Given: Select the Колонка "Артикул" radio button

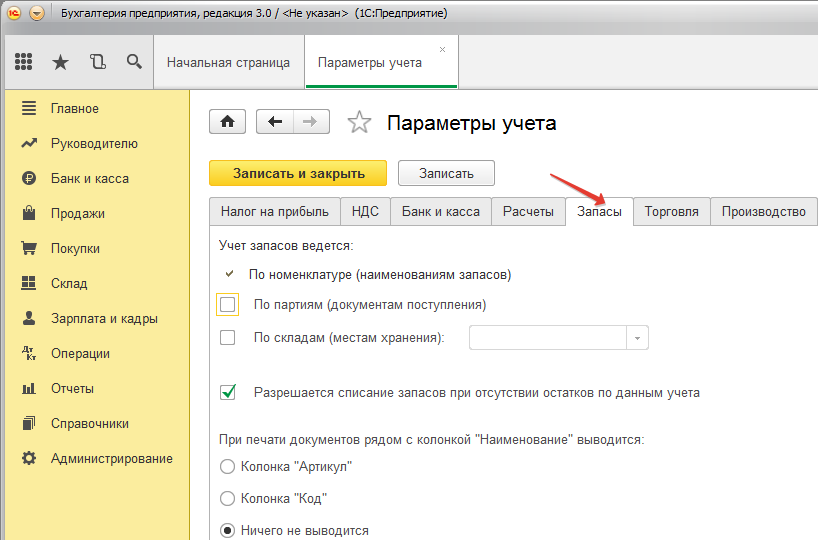Looking at the screenshot, I should (227, 466).
